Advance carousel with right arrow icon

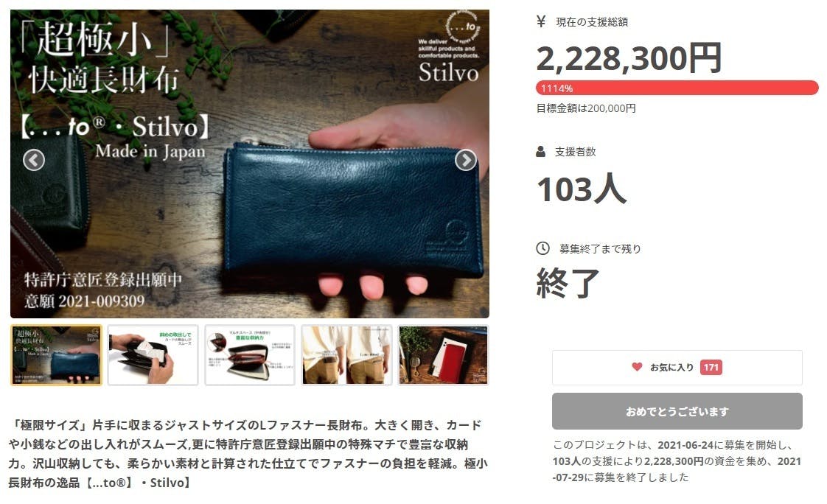coord(466,160)
